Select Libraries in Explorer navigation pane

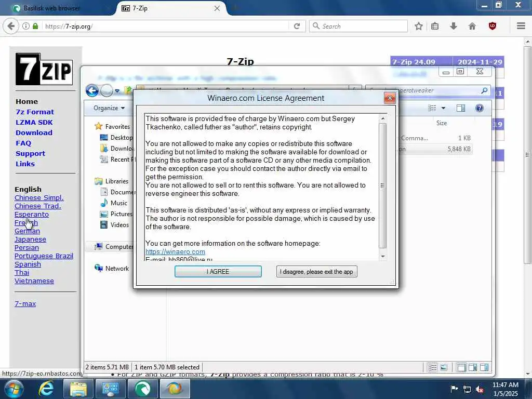click(x=116, y=181)
